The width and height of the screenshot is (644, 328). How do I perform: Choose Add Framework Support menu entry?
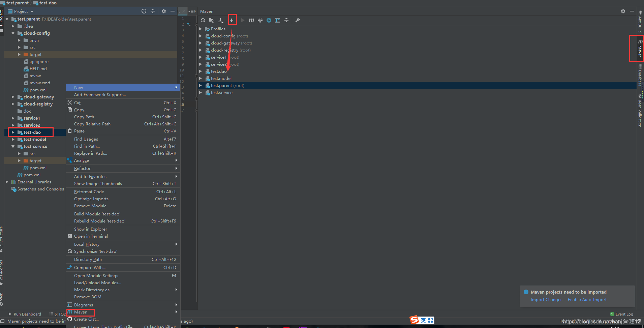(x=123, y=95)
